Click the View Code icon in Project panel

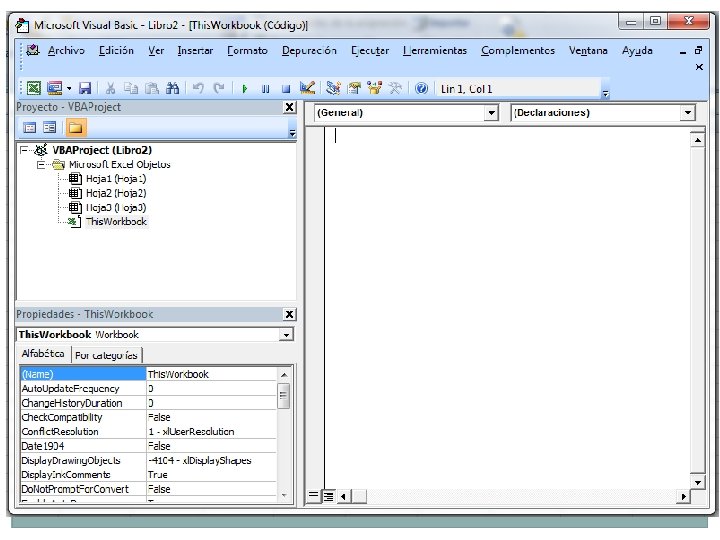pos(29,128)
